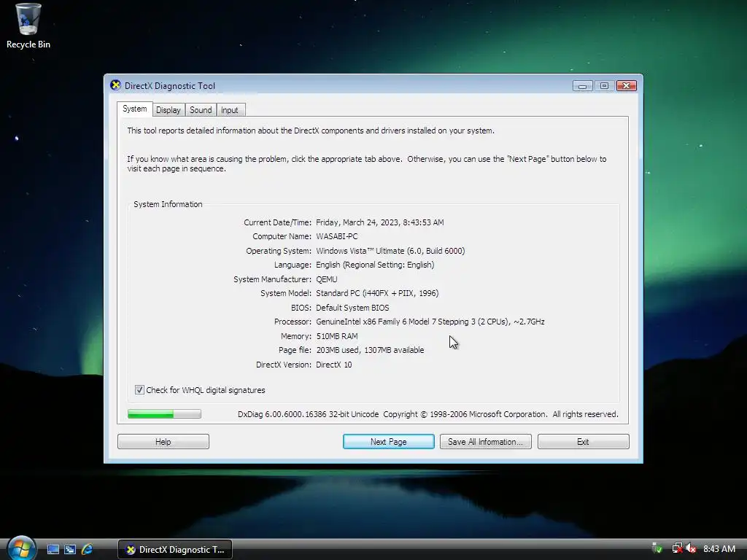Click Show Desktop quick launch icon
The image size is (747, 560).
click(x=53, y=550)
